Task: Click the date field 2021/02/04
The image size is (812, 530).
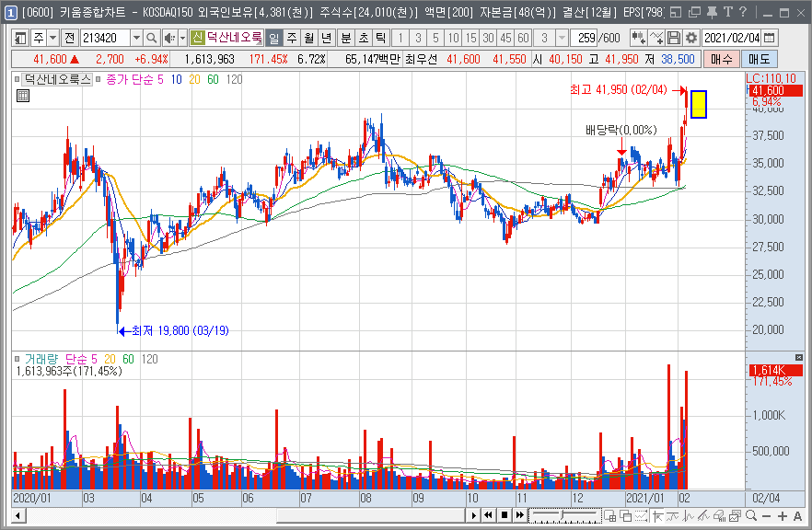Action: (x=732, y=38)
